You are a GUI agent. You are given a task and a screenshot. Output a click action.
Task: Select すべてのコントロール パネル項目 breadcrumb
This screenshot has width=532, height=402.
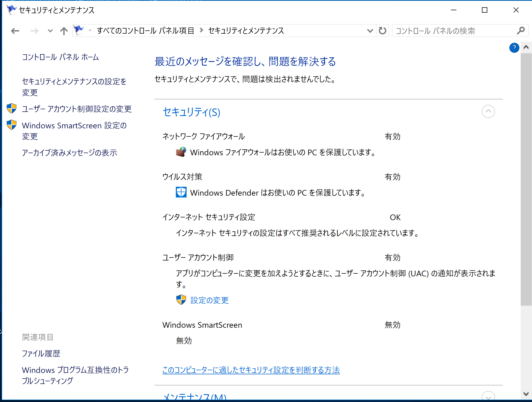(145, 31)
